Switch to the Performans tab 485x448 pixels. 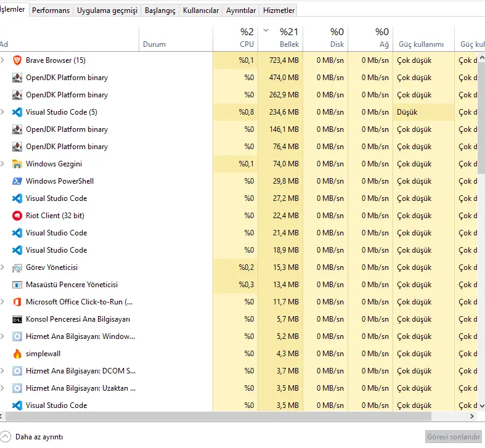coord(51,10)
